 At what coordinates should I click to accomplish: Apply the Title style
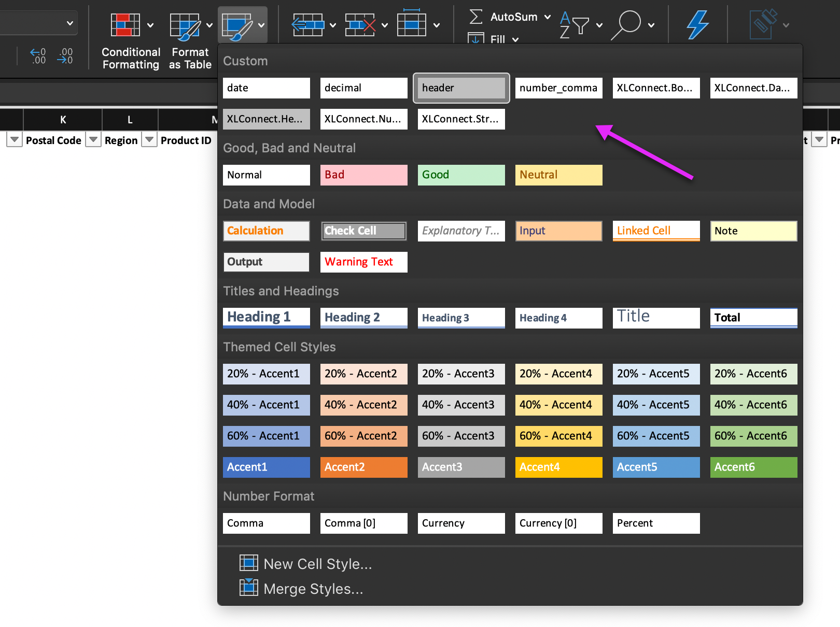(656, 318)
